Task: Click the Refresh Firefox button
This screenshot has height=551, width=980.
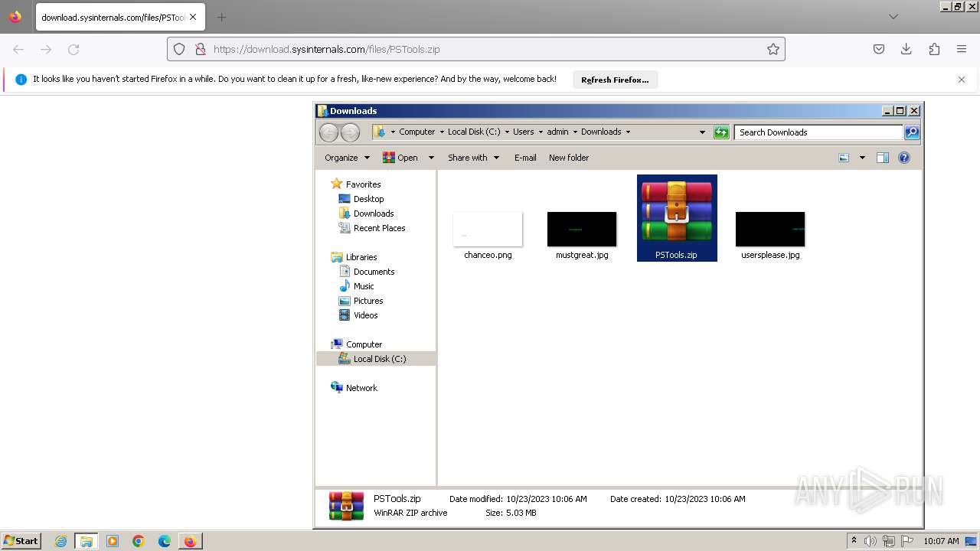Action: pos(615,80)
